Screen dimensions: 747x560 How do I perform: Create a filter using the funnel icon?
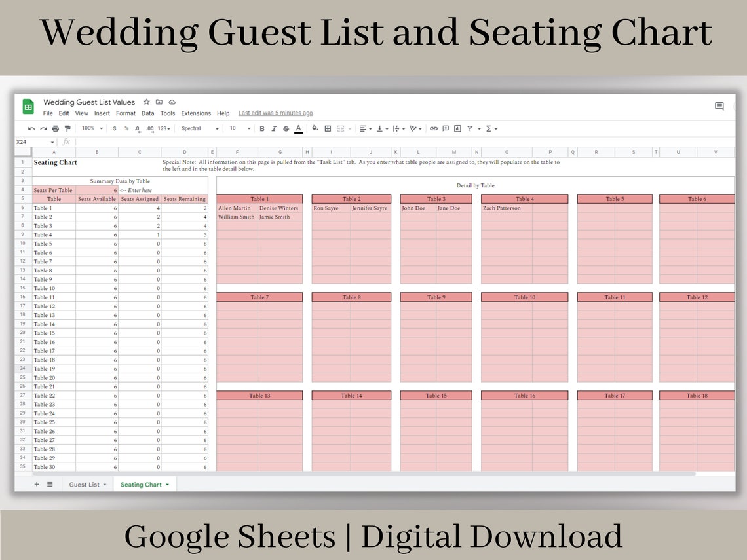[x=470, y=128]
